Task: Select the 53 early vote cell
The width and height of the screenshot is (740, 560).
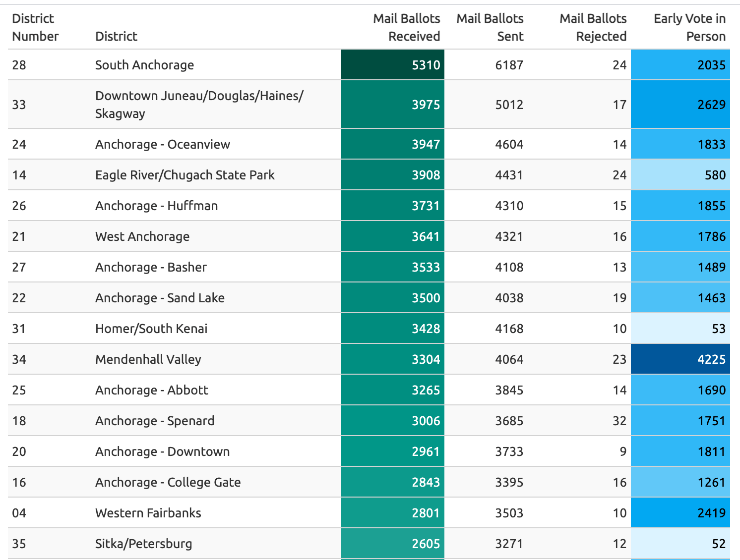Action: 680,329
